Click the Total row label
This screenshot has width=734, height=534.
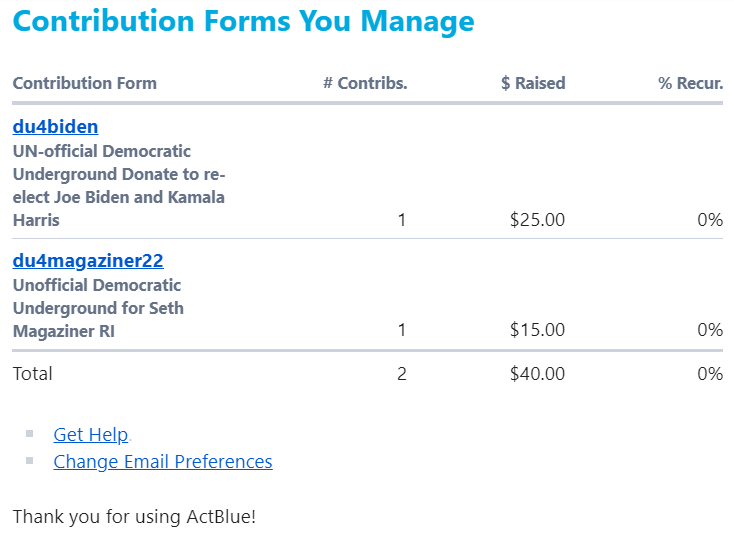tap(33, 374)
